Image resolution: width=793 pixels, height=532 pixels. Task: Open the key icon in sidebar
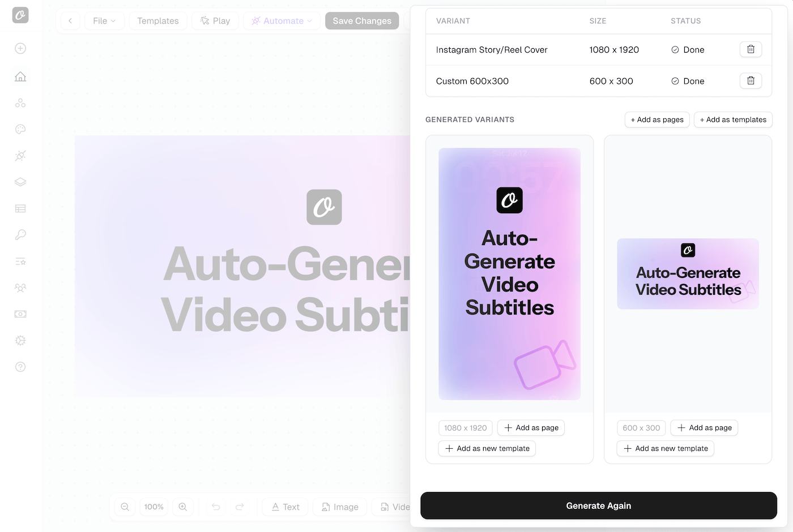click(x=20, y=234)
